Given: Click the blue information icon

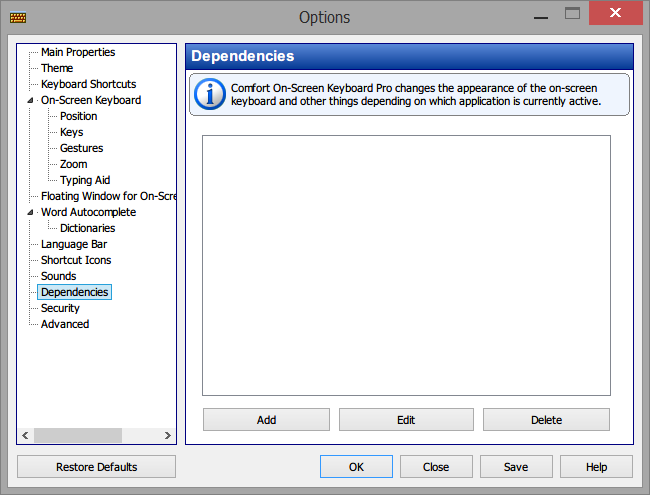Looking at the screenshot, I should pyautogui.click(x=210, y=94).
